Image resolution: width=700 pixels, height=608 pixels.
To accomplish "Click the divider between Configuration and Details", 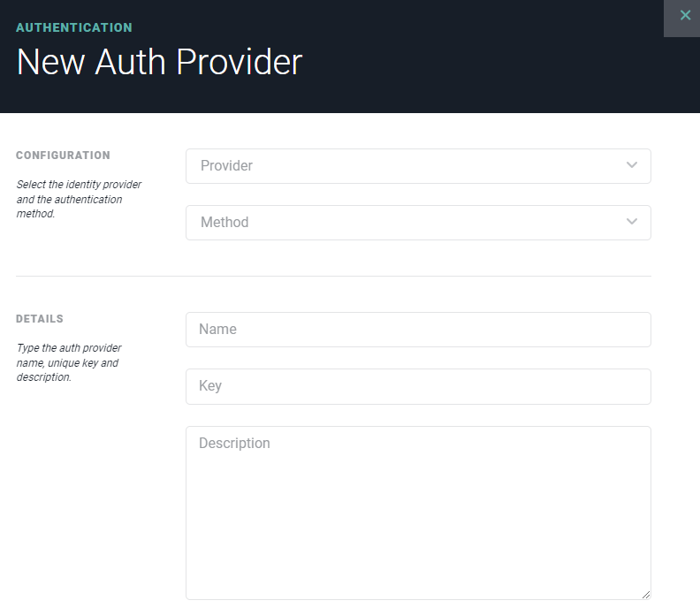I will pyautogui.click(x=333, y=276).
